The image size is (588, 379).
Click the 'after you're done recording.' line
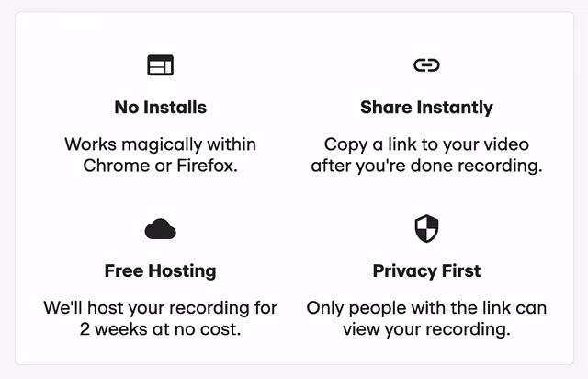click(426, 166)
